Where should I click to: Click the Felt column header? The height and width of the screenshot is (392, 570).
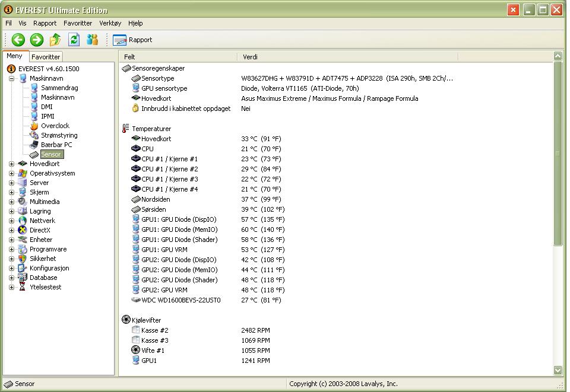(179, 56)
